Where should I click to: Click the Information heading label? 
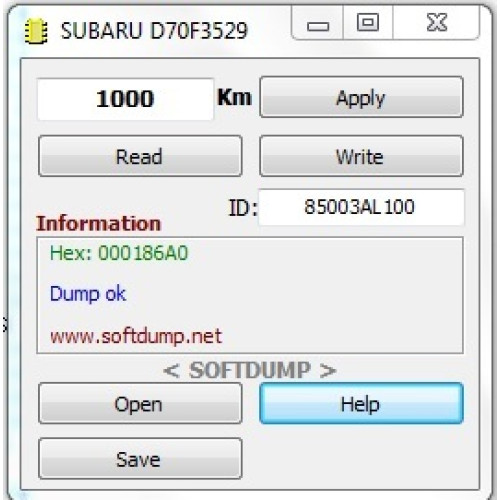pos(99,223)
